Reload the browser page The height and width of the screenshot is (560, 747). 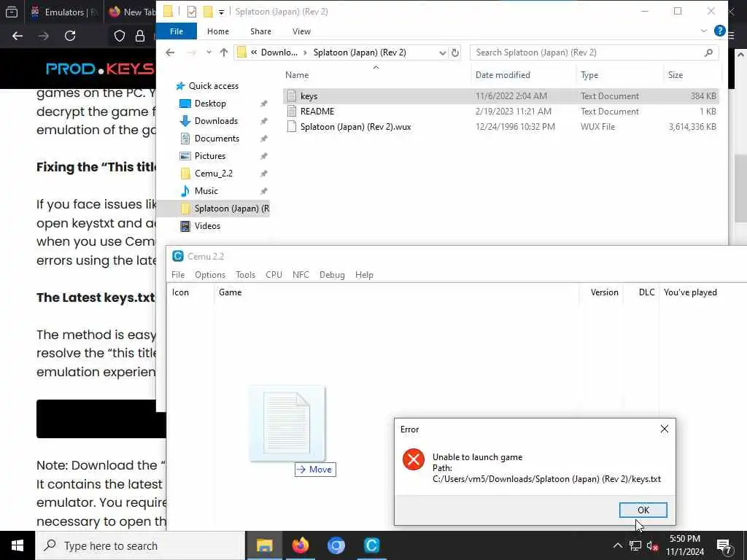70,36
